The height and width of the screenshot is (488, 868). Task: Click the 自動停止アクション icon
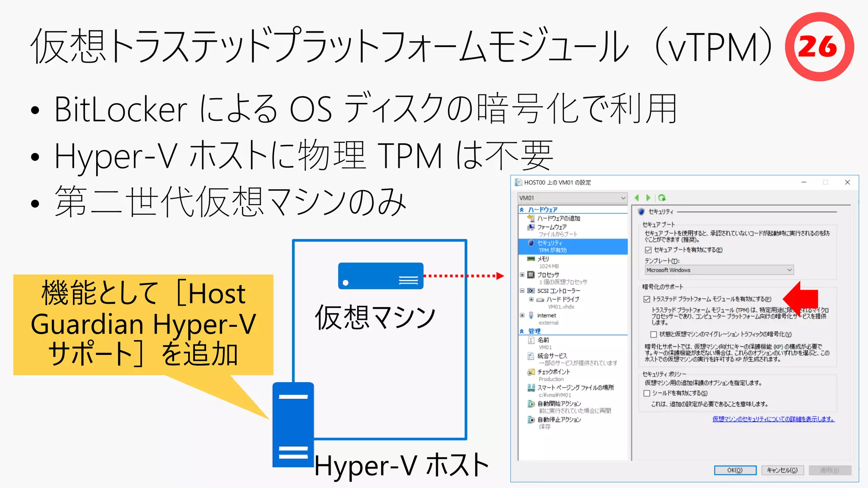pos(531,419)
